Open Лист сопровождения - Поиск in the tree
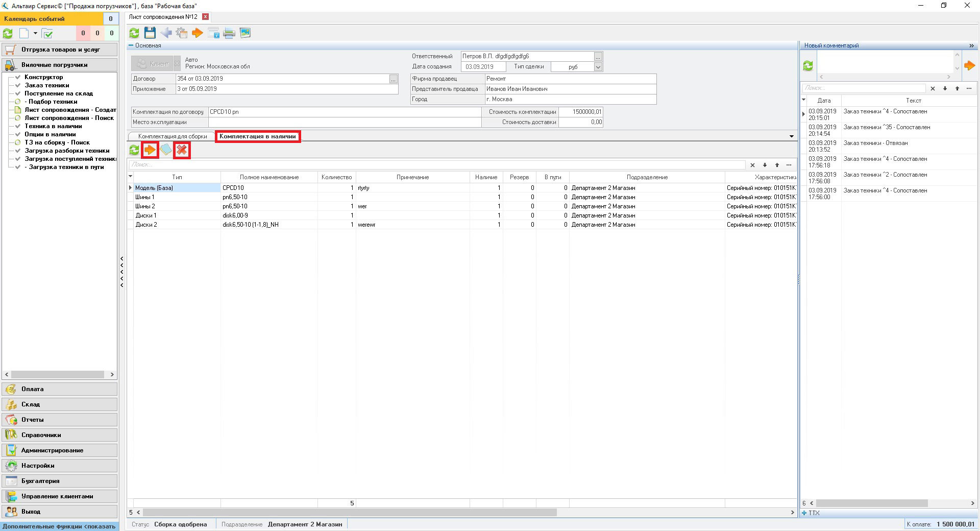 [69, 118]
